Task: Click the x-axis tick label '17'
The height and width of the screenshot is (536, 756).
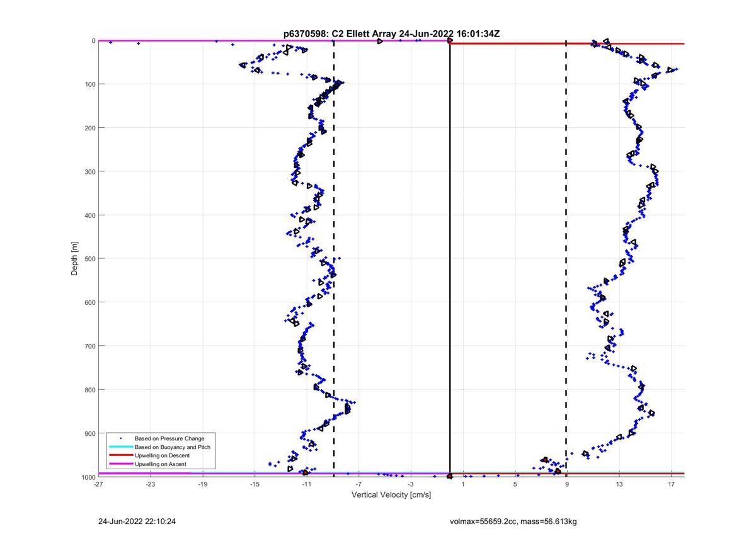Action: (x=672, y=484)
